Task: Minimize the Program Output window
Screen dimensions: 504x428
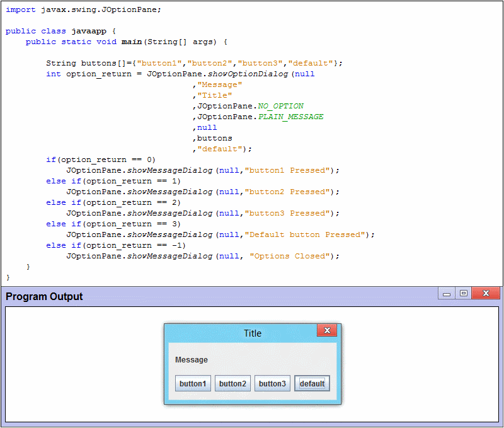Action: [x=448, y=292]
